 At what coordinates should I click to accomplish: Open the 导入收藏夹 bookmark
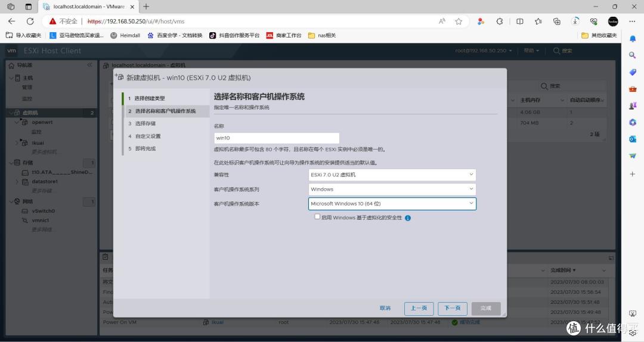24,35
